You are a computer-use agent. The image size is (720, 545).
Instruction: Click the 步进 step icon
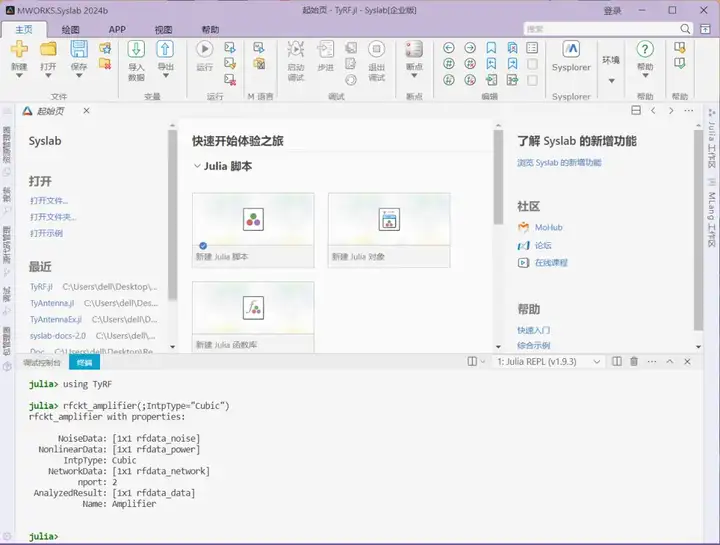tap(325, 49)
